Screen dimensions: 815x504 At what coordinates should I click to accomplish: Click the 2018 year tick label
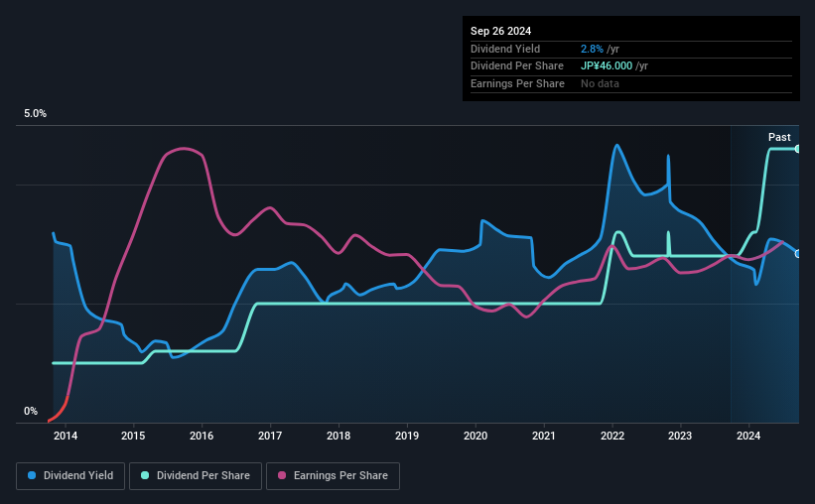(x=339, y=436)
